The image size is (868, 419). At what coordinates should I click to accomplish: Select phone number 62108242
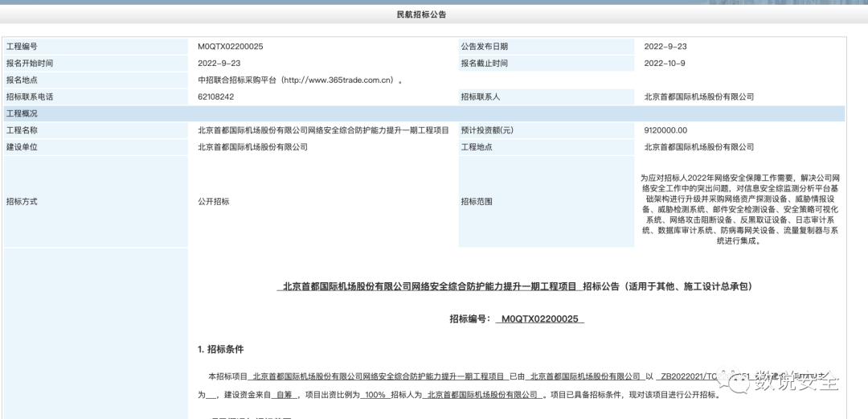tap(216, 97)
